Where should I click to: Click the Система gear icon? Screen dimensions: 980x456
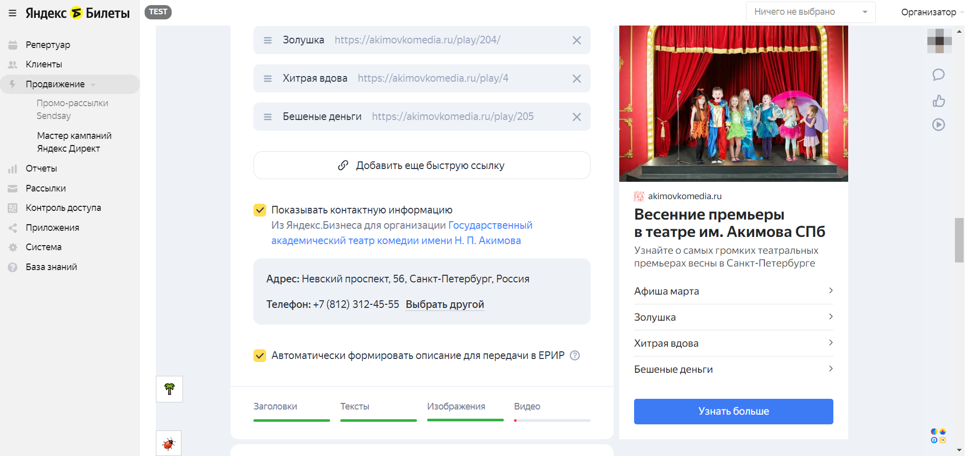(x=13, y=247)
